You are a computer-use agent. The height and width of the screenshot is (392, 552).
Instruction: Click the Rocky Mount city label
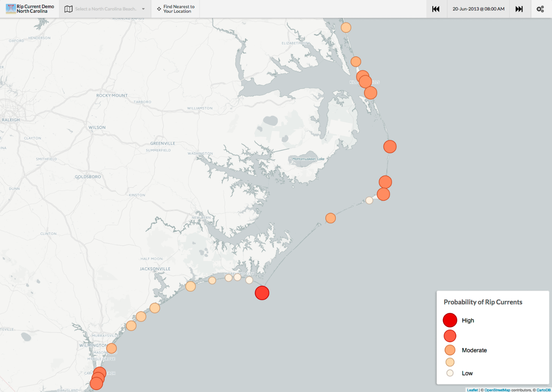coord(112,95)
